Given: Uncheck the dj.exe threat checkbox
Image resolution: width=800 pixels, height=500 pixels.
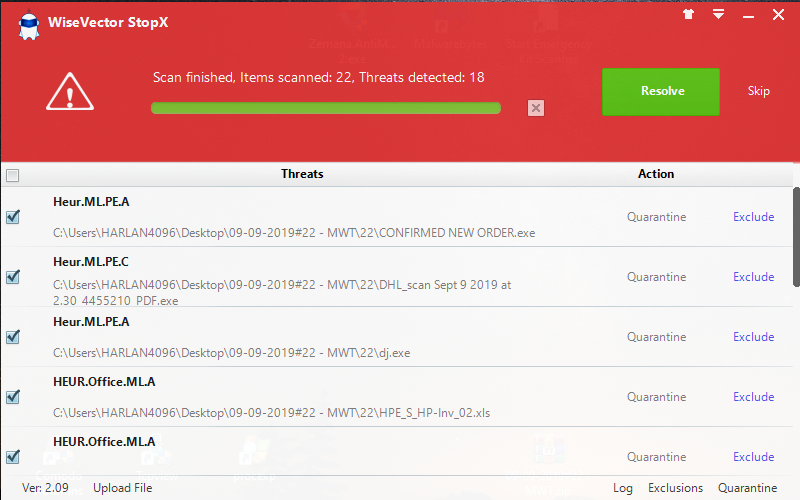Looking at the screenshot, I should click(x=13, y=337).
